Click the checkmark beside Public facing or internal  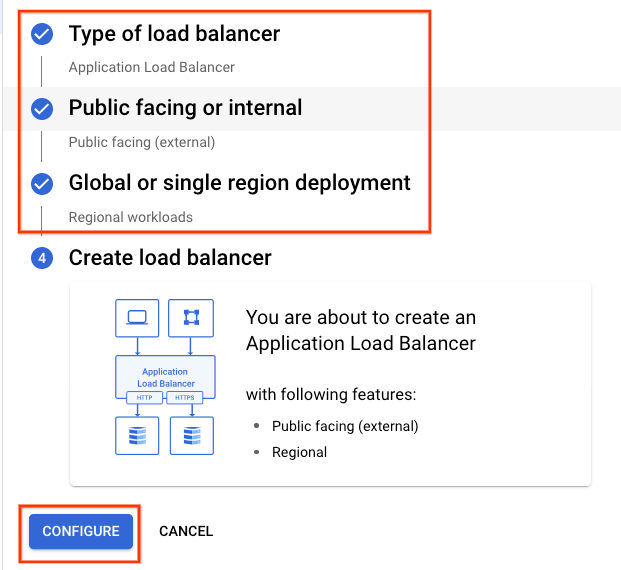(42, 109)
